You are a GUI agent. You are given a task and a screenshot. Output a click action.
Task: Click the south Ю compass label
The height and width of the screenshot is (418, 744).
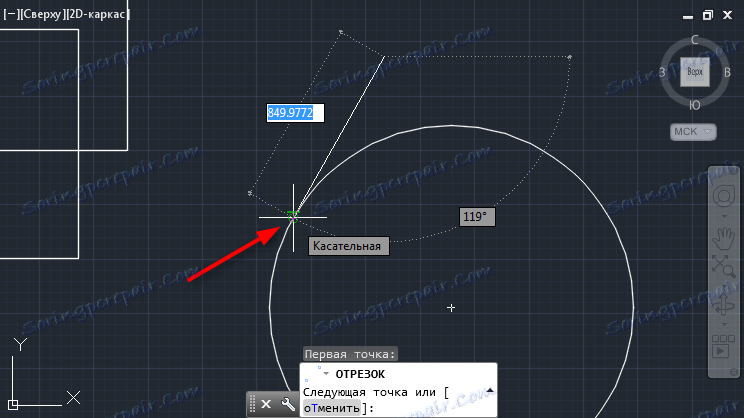pyautogui.click(x=695, y=105)
